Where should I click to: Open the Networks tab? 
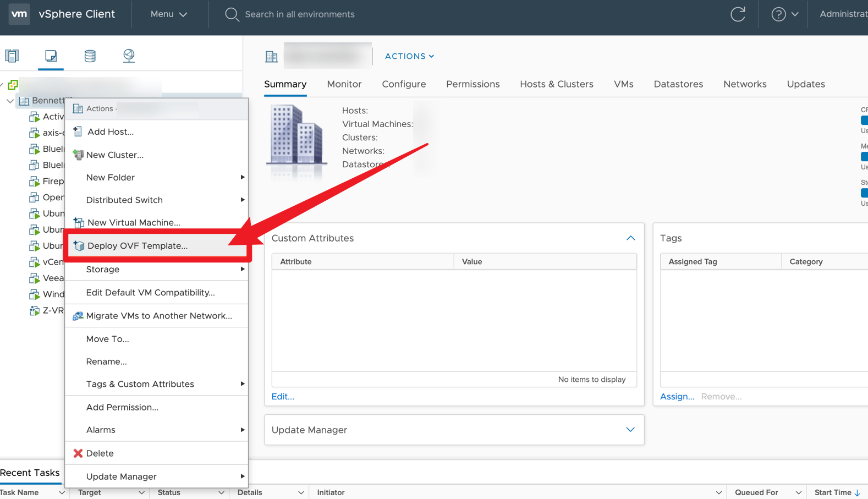pyautogui.click(x=745, y=84)
